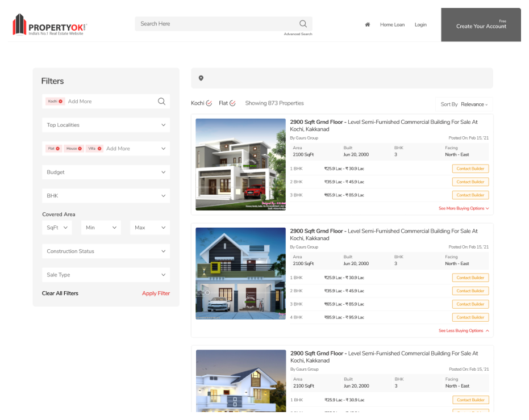
Task: Click Add More in property type field
Action: [x=118, y=149]
